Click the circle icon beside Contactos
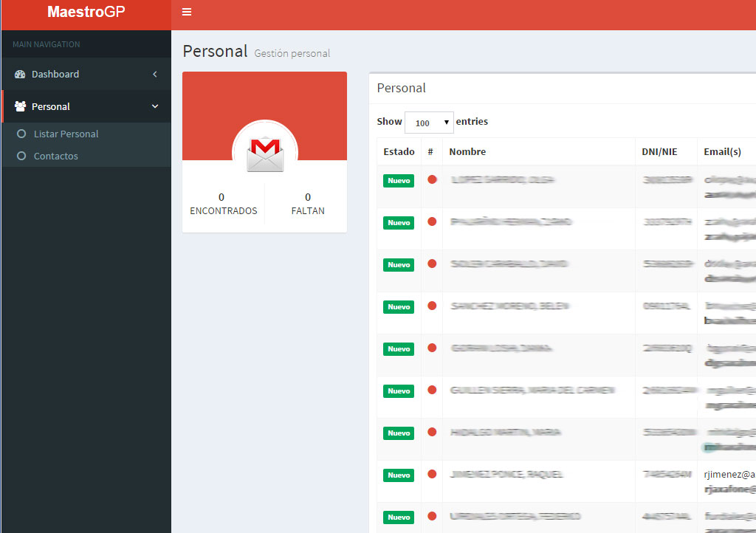This screenshot has height=533, width=756. click(21, 157)
